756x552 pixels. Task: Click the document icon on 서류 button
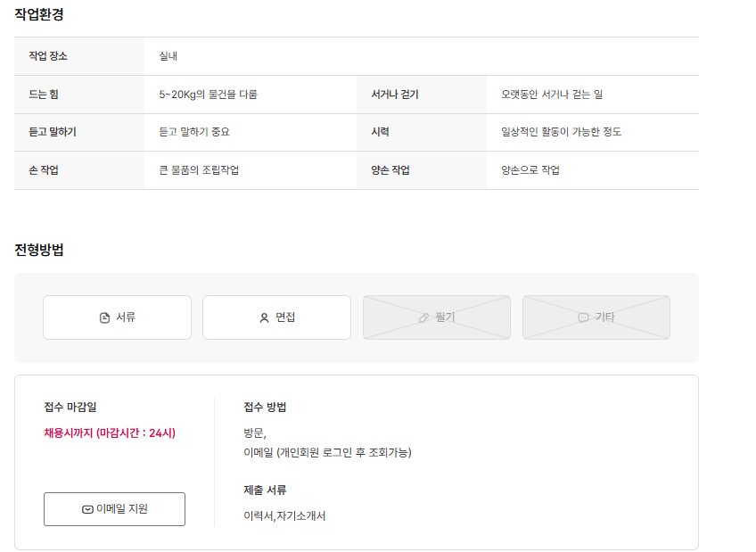(x=104, y=317)
